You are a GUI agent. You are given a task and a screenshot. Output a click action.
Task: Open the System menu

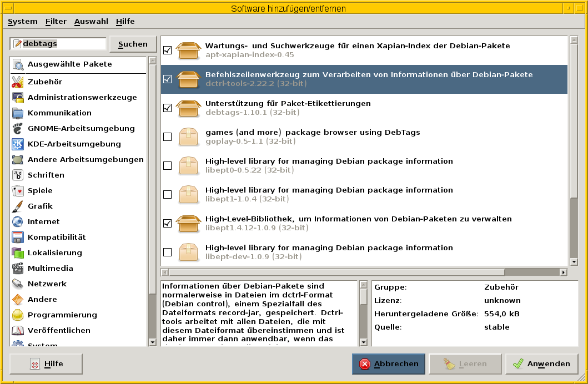tap(22, 21)
